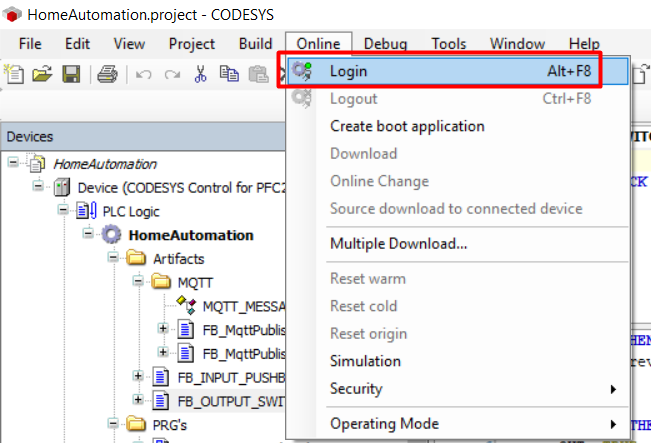Click the Paste clipboard icon
This screenshot has width=651, height=443.
(x=259, y=74)
